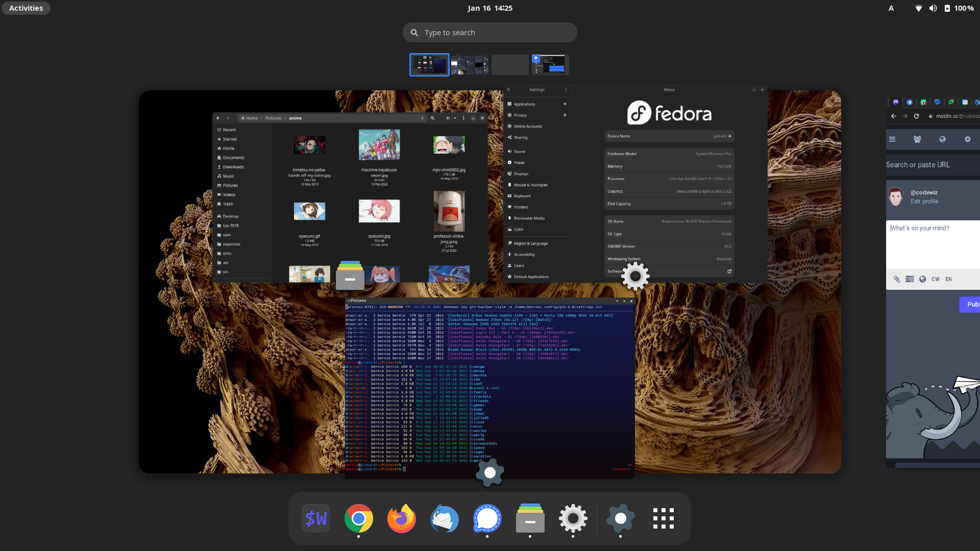The width and height of the screenshot is (980, 551).
Task: Open Firefox from the dock
Action: 401,518
